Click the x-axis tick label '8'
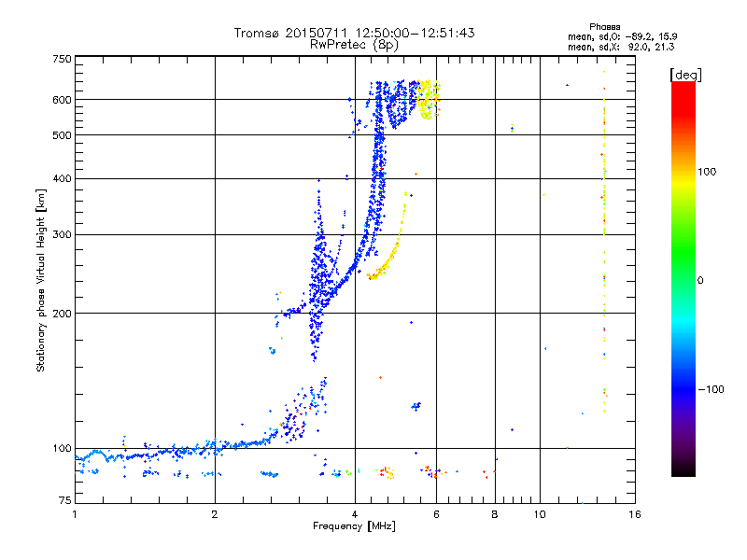The image size is (747, 560). [495, 514]
